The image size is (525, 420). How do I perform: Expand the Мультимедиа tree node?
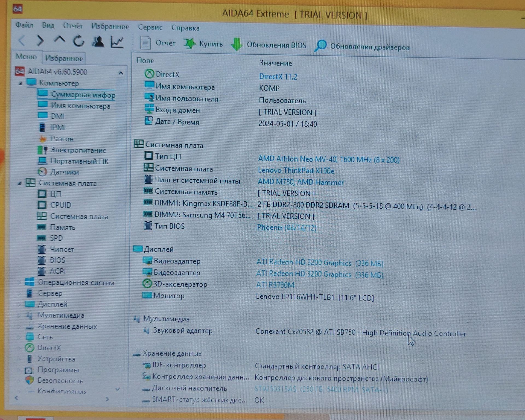[19, 315]
